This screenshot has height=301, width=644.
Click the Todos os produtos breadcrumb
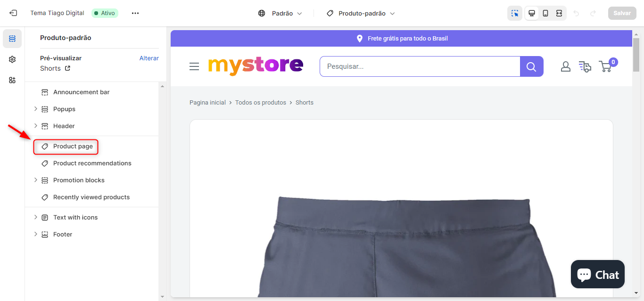pos(261,103)
